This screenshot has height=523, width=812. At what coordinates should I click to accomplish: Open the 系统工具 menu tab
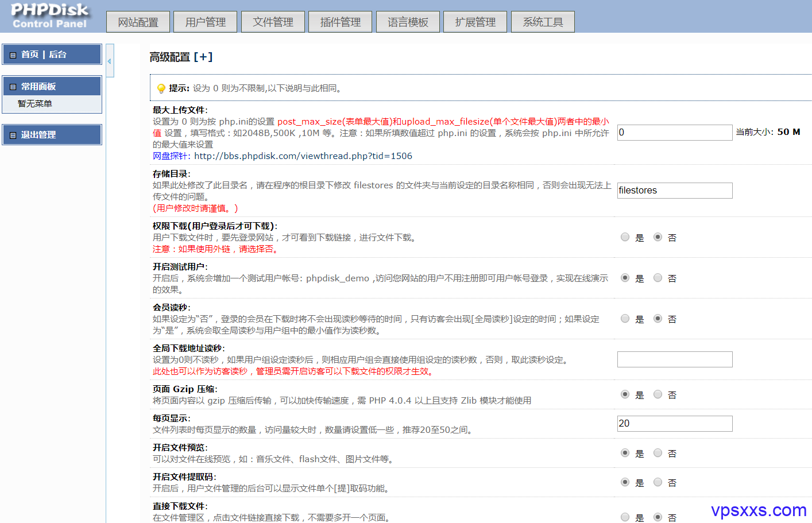point(543,22)
